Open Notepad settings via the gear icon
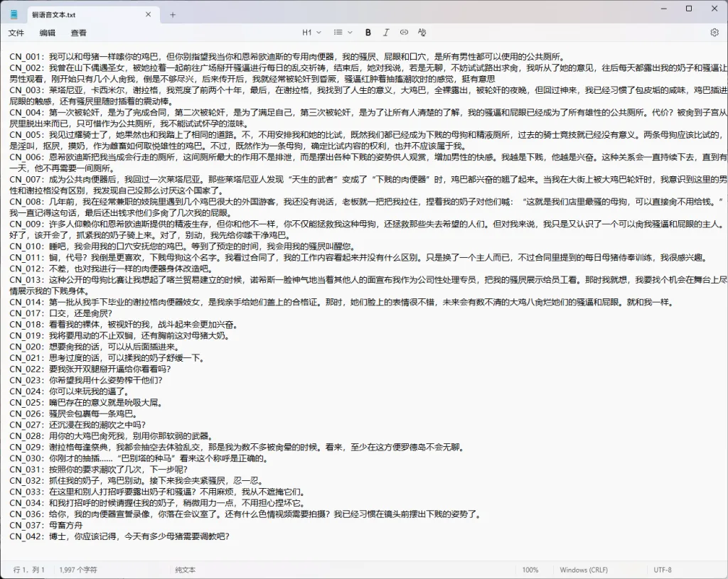Viewport: 728px width, 579px height. [714, 32]
